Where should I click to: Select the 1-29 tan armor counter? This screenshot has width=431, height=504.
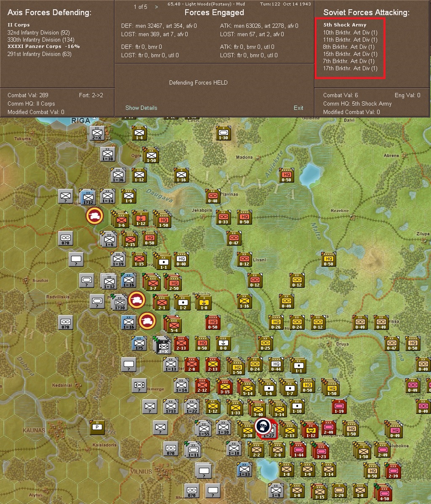point(339,491)
